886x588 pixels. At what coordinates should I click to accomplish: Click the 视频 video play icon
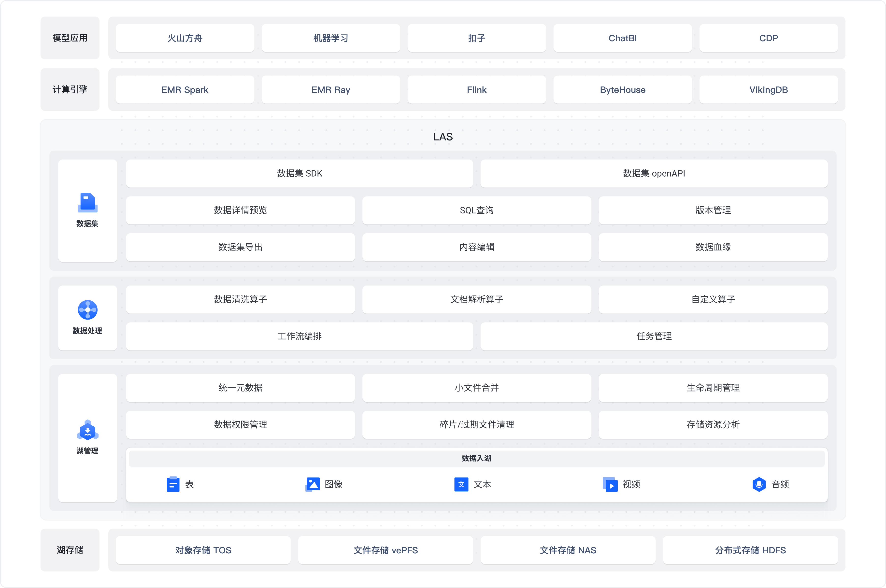point(610,484)
